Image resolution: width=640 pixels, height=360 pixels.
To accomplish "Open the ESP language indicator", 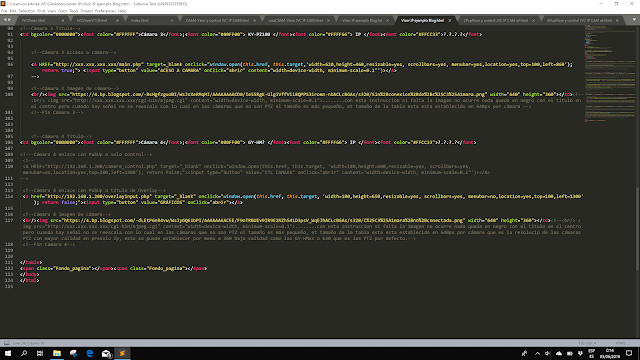I will click(x=591, y=353).
